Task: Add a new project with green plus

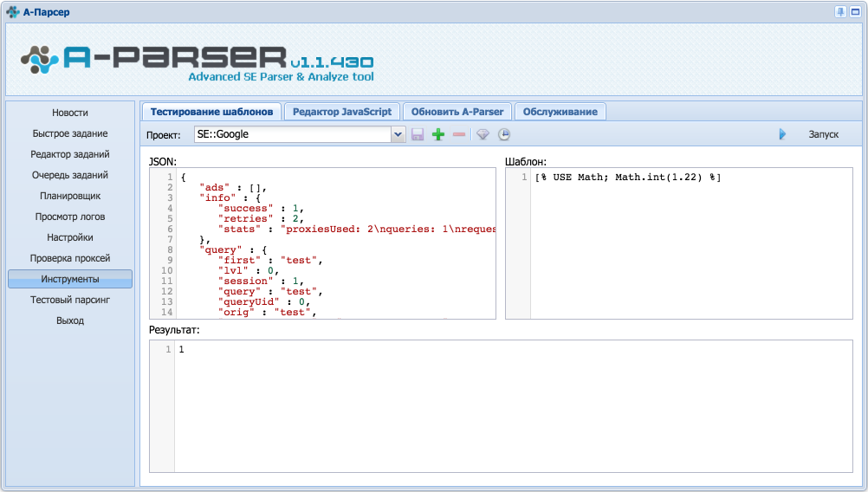Action: pyautogui.click(x=438, y=134)
